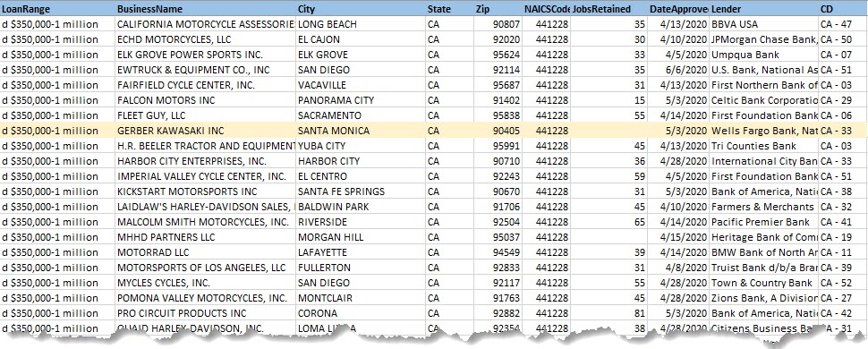Select the PRO CIRCUIT PRODUCTS INC cell

[206, 313]
